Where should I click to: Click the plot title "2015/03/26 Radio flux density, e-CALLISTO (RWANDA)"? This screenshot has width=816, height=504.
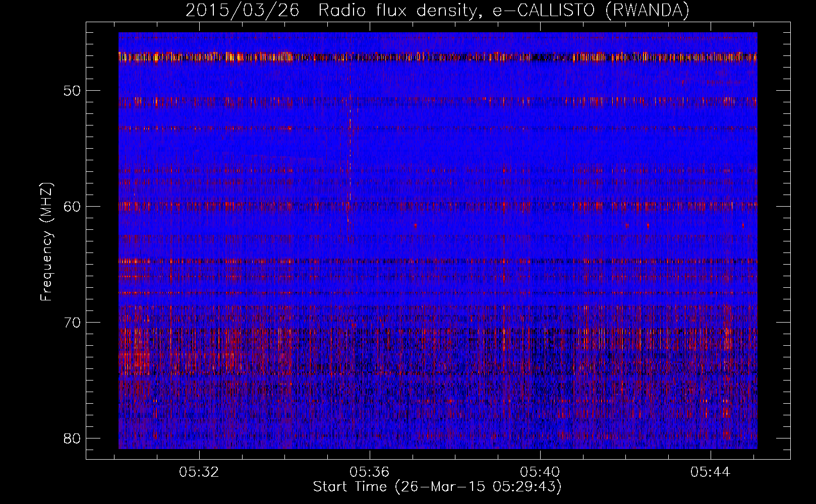click(437, 11)
